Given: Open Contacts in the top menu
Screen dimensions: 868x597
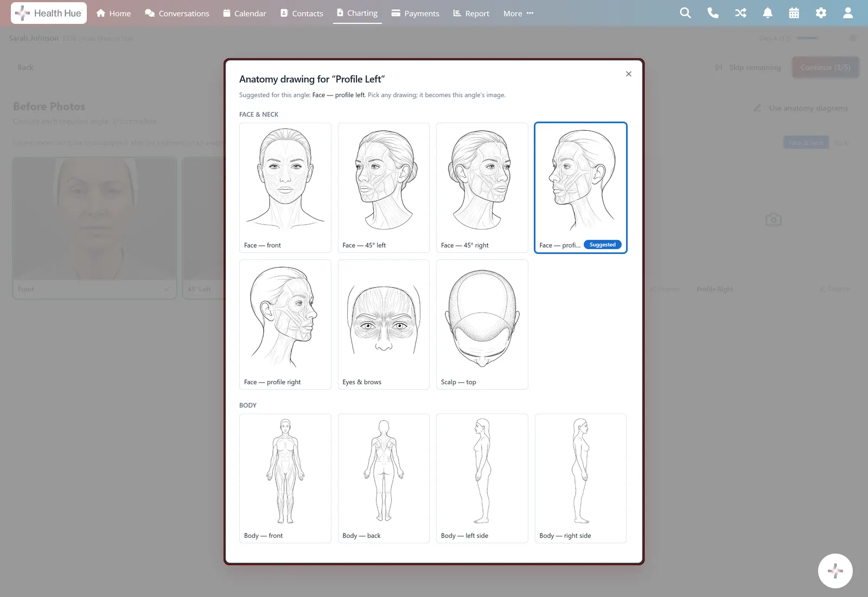Looking at the screenshot, I should point(302,13).
